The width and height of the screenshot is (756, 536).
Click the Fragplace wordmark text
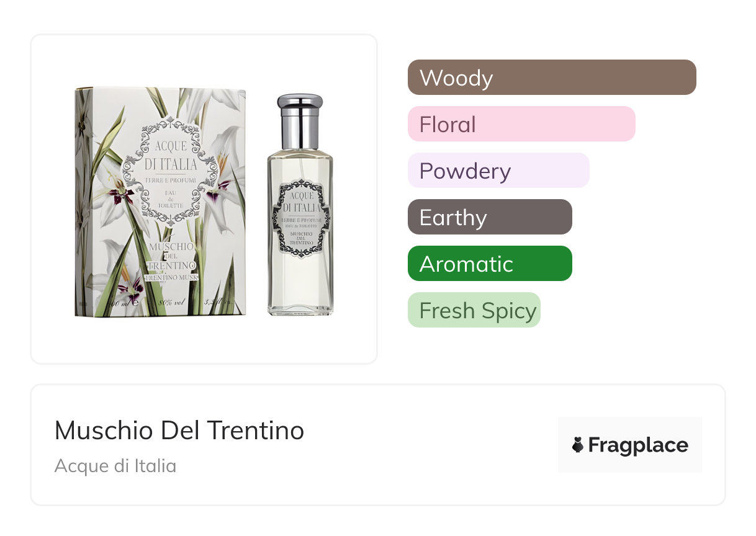(x=638, y=445)
